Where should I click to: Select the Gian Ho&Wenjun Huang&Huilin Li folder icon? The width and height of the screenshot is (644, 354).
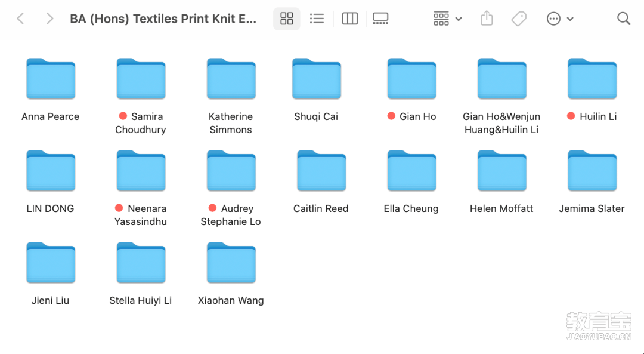point(502,79)
